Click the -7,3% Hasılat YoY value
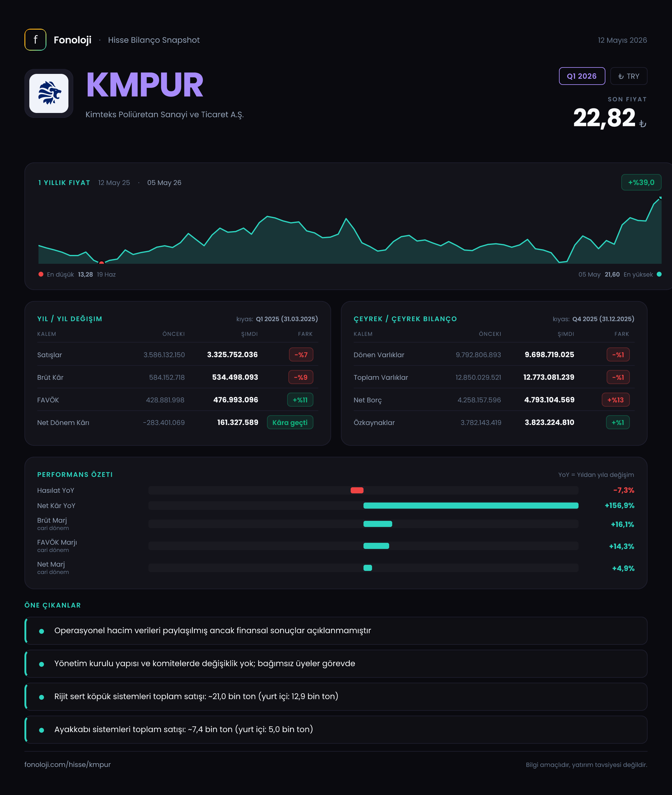The width and height of the screenshot is (672, 795). click(x=624, y=490)
